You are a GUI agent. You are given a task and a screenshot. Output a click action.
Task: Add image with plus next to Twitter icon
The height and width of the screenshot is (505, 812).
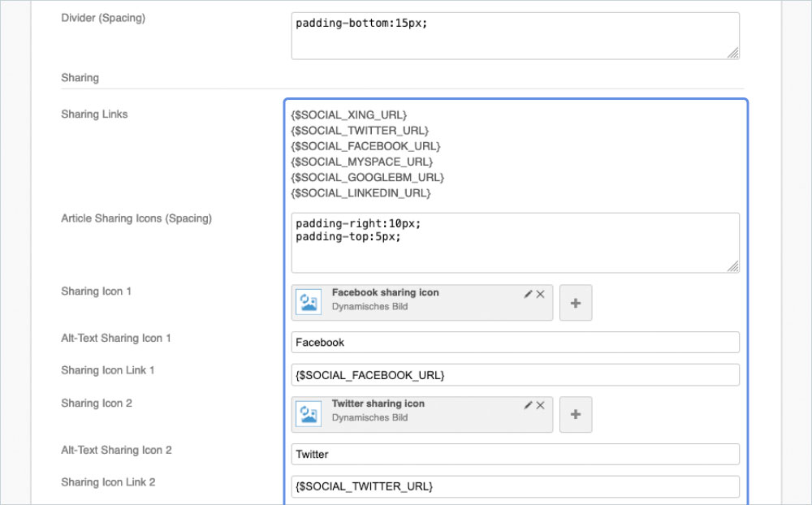[576, 414]
